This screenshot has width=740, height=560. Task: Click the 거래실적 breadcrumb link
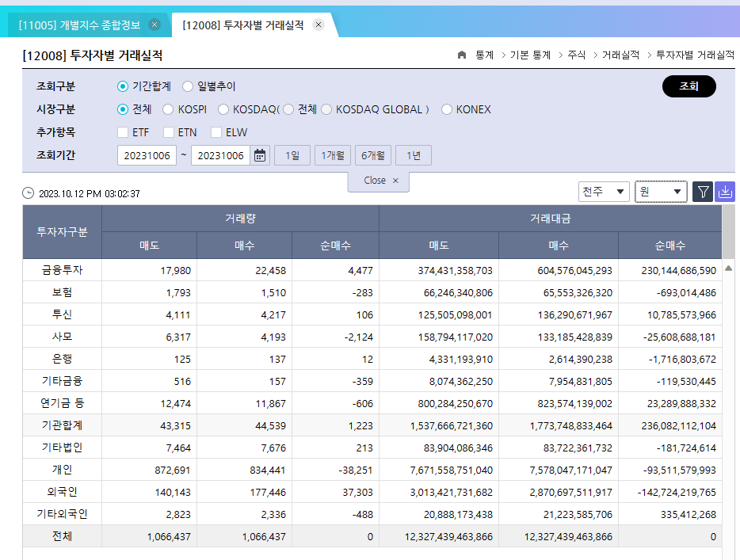[620, 55]
